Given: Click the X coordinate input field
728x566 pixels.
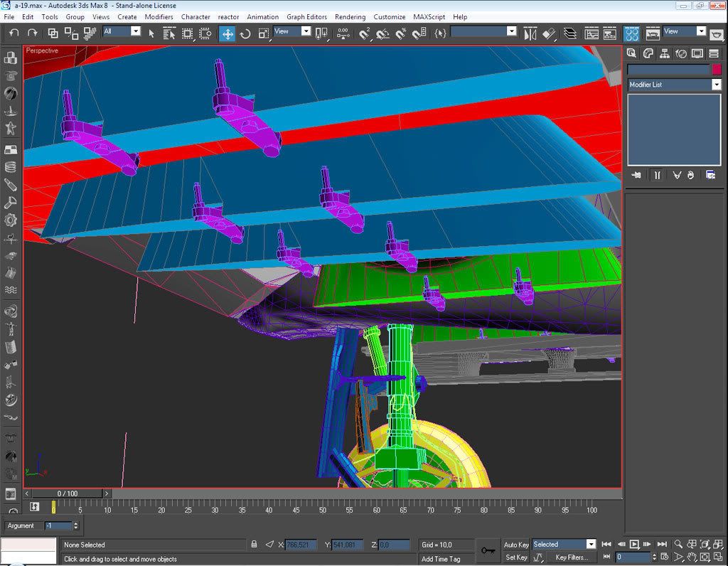Looking at the screenshot, I should 301,545.
